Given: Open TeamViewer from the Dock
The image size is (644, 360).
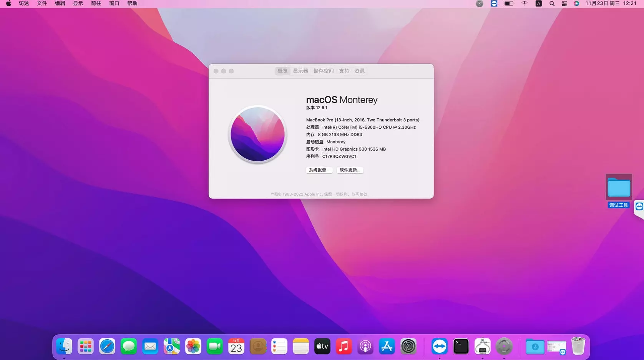Looking at the screenshot, I should tap(440, 346).
